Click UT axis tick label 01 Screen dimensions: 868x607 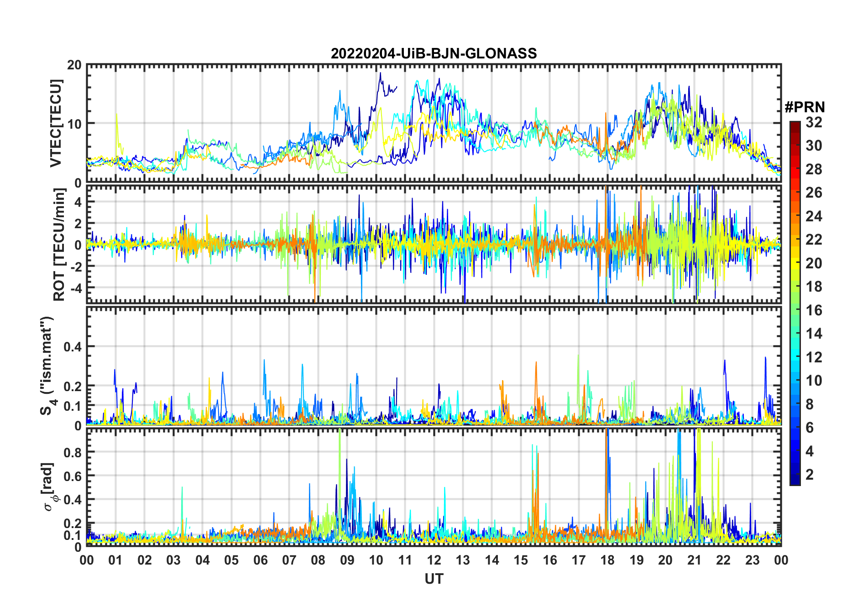[x=115, y=560]
